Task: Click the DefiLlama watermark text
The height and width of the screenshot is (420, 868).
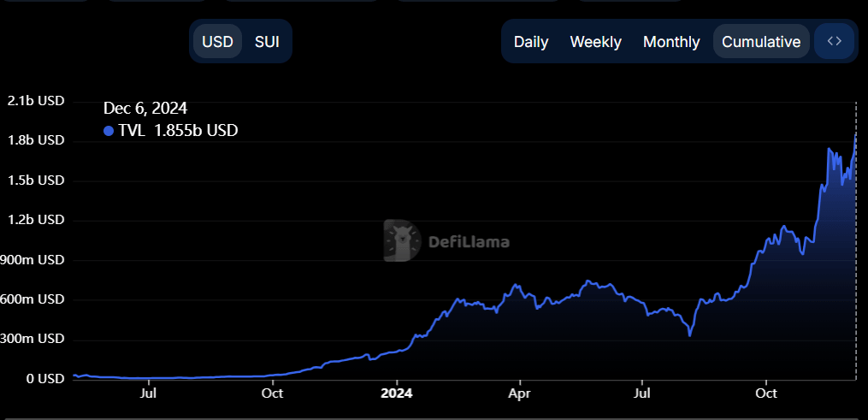Action: 469,242
